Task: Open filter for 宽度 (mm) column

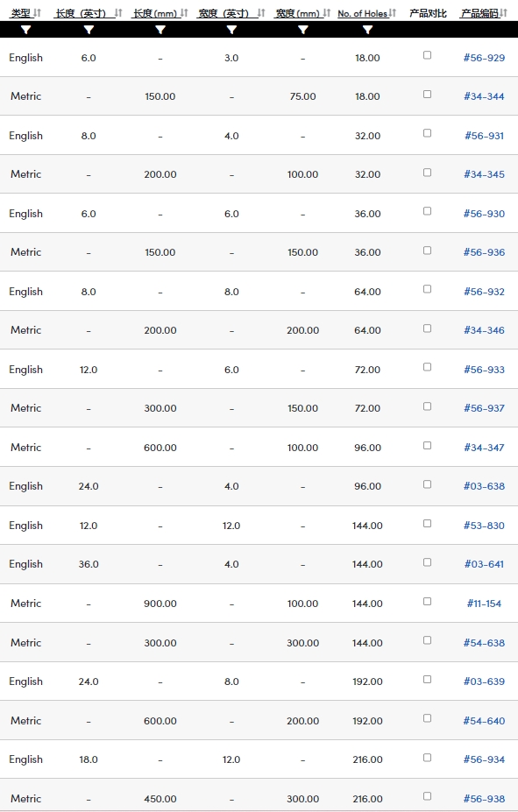Action: coord(303,30)
